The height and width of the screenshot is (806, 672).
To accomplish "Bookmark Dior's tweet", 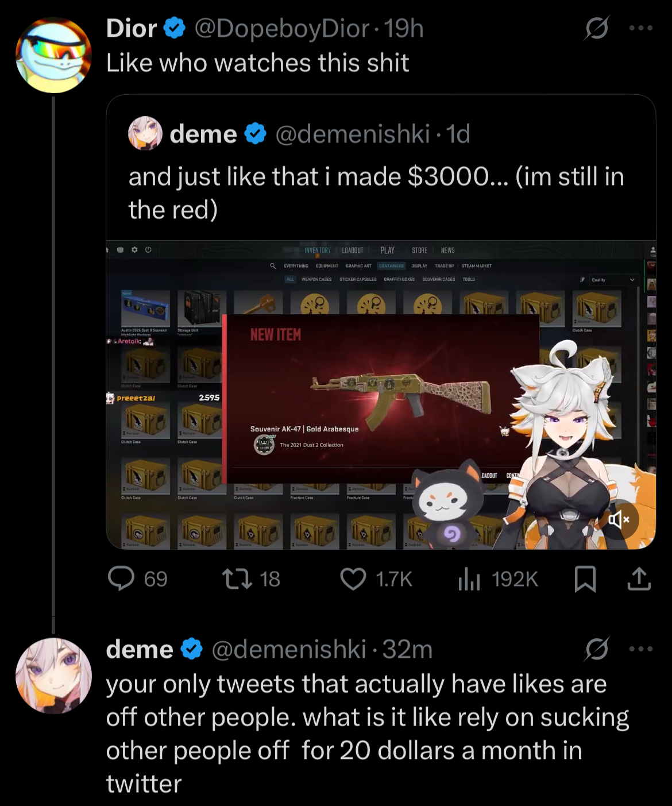I will (585, 579).
